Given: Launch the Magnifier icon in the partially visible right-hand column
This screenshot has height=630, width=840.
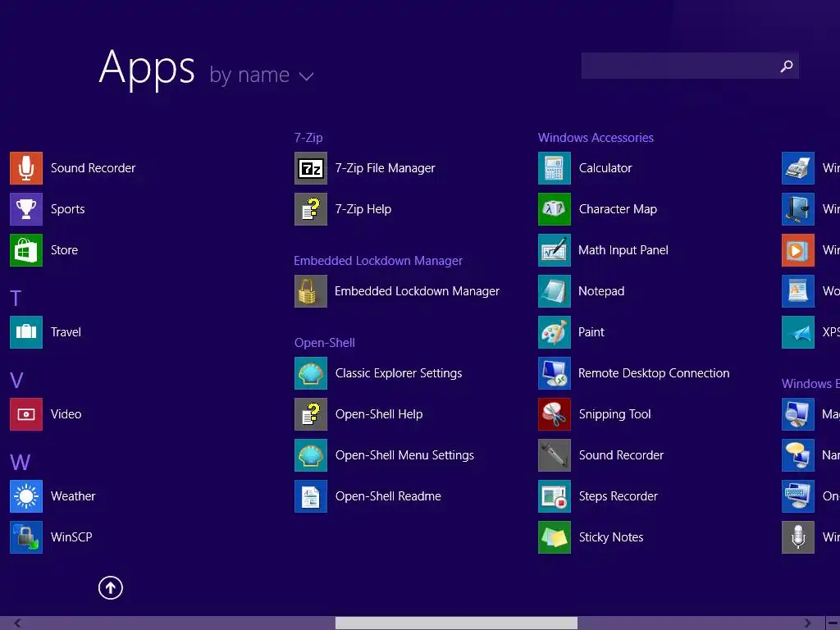Looking at the screenshot, I should pos(798,414).
